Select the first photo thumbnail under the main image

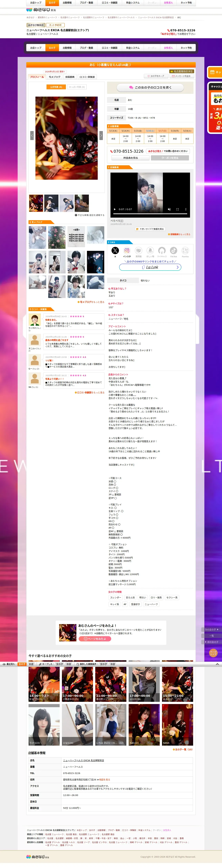click(x=36, y=203)
